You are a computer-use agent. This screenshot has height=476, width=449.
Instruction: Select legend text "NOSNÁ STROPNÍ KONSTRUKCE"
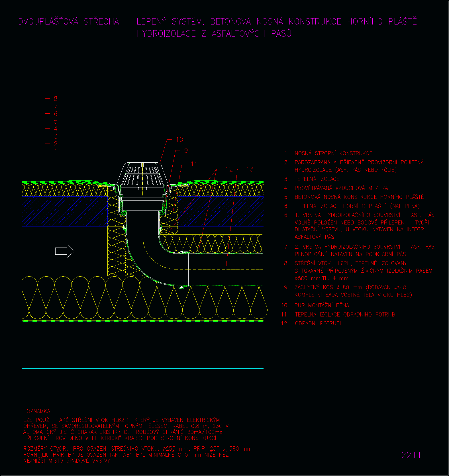click(x=333, y=153)
